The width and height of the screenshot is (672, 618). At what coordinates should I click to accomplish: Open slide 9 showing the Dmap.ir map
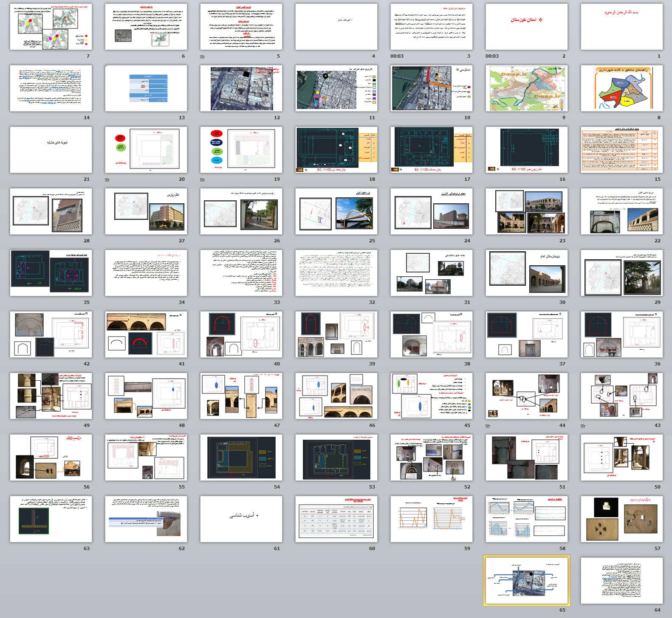tap(526, 88)
